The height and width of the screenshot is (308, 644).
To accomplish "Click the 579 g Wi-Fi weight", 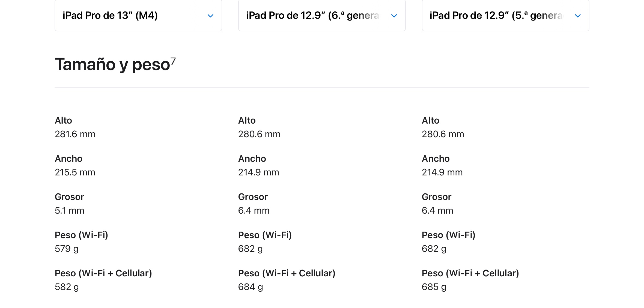I will click(x=67, y=249).
